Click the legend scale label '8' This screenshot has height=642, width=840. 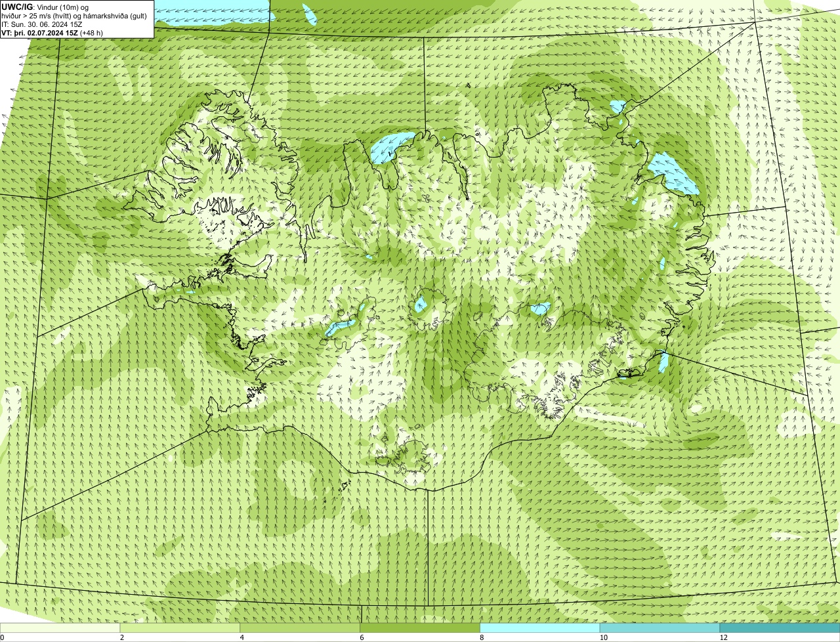click(482, 637)
